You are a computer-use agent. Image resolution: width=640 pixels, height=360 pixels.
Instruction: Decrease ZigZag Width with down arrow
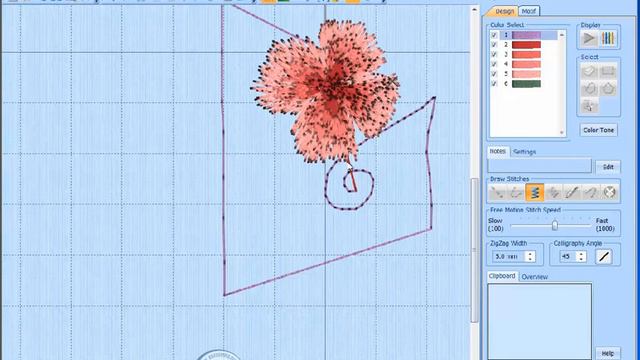530,259
